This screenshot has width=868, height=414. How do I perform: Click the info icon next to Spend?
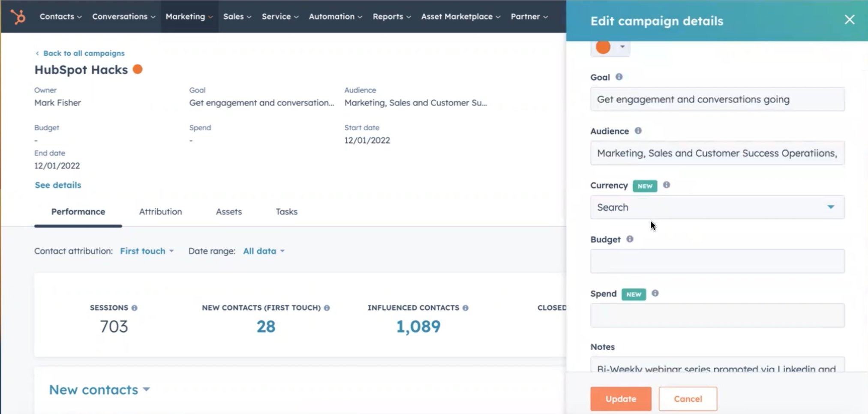click(655, 294)
